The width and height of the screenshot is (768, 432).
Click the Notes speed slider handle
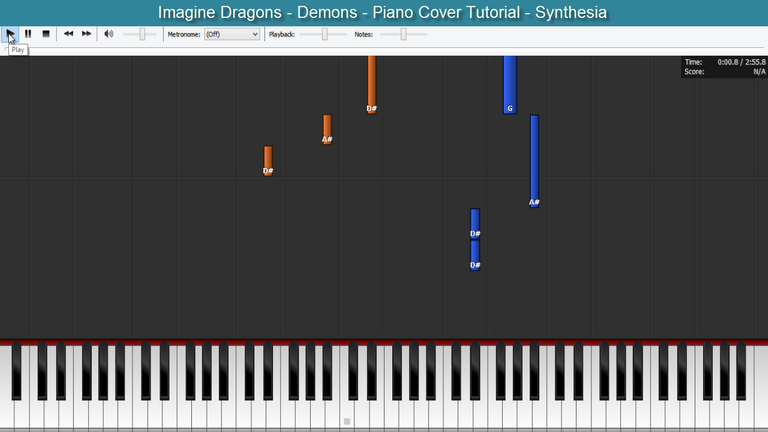(x=403, y=34)
